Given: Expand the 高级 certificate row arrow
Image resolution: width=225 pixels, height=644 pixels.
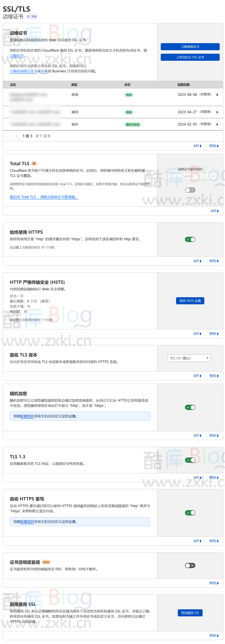Looking at the screenshot, I should pyautogui.click(x=217, y=95).
